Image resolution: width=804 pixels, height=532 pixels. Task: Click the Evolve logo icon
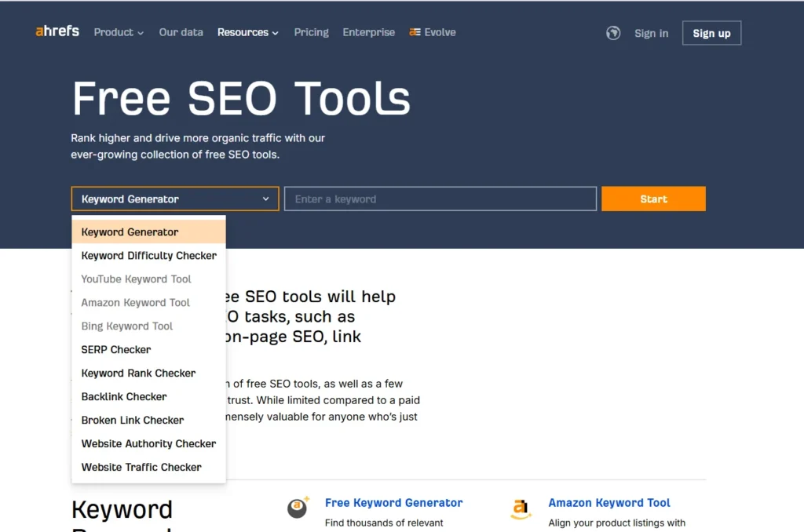click(415, 32)
